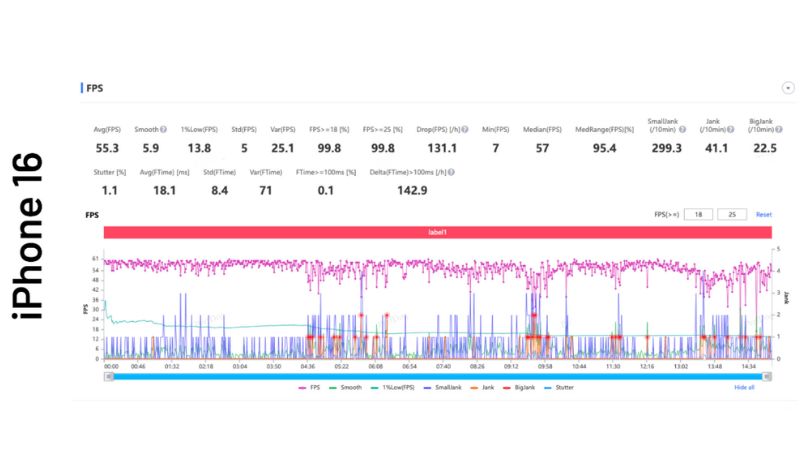Click the FPS section heading
Viewport: 800px width, 450px height.
pyautogui.click(x=95, y=88)
